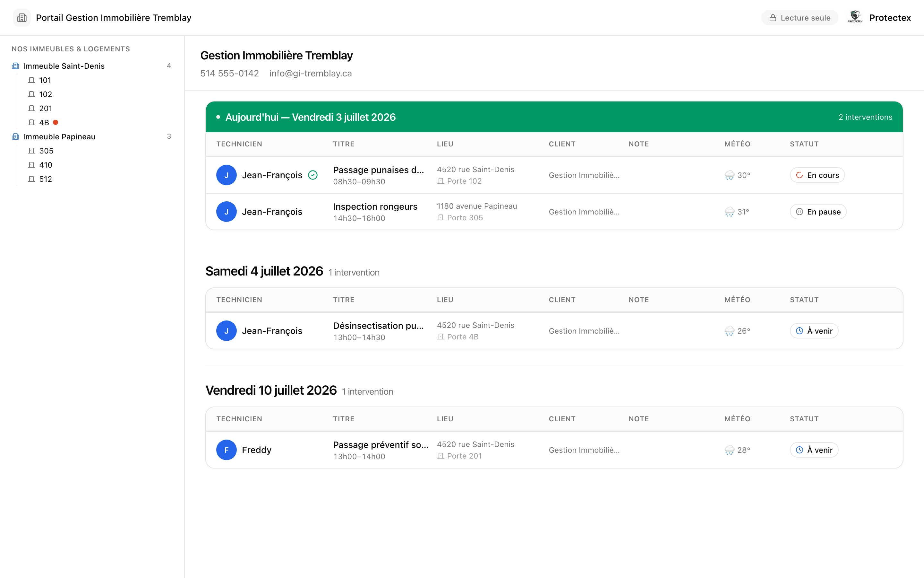924x578 pixels.
Task: Click the 514 555-0142 phone number
Action: (x=229, y=74)
